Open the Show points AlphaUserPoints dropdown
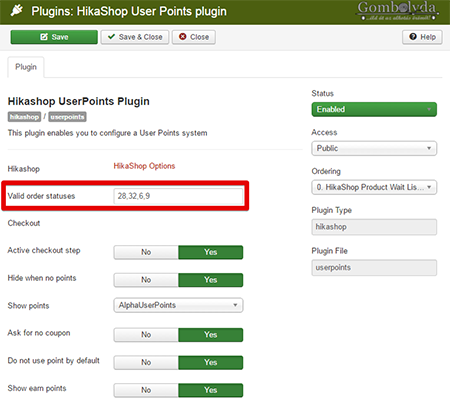This screenshot has height=411, width=450. click(x=178, y=305)
